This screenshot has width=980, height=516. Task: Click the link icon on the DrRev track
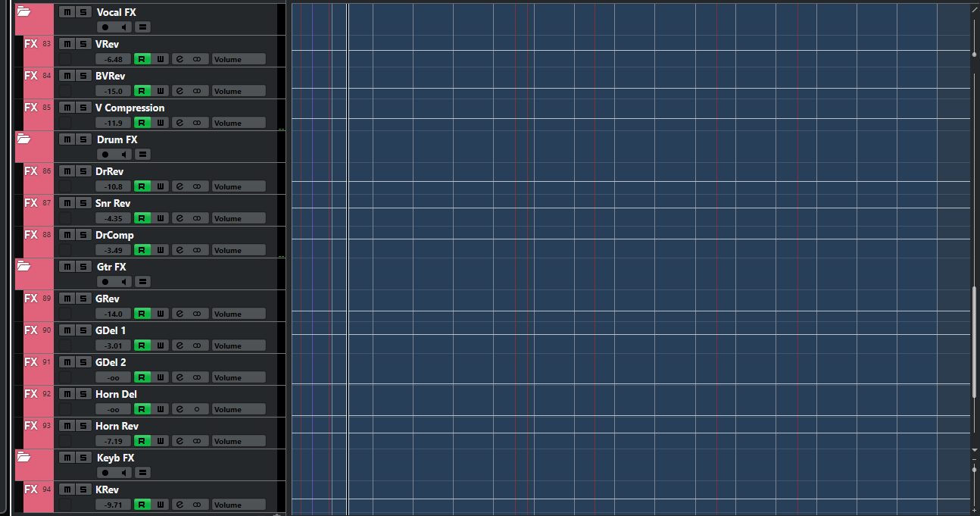197,186
